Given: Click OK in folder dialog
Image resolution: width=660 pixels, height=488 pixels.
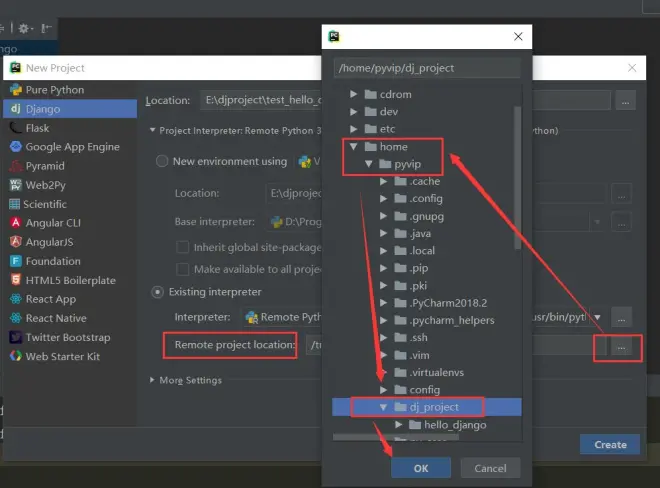Looking at the screenshot, I should tap(421, 468).
